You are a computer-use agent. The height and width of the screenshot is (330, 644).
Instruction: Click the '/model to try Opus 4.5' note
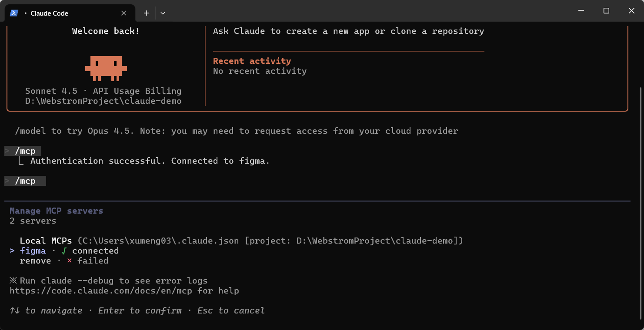237,131
